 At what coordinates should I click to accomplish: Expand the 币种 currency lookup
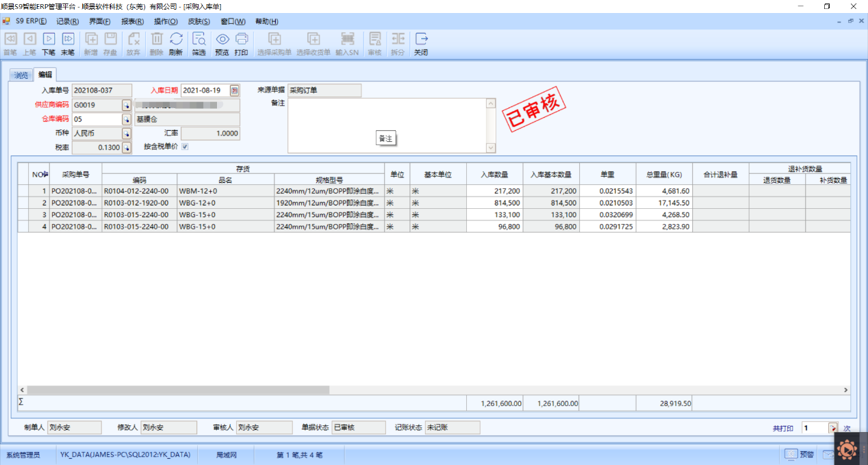coord(126,134)
